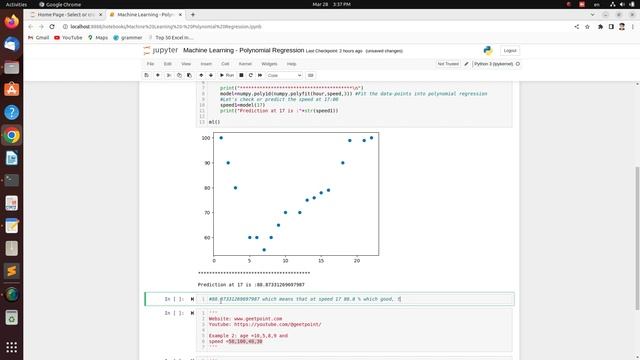Image resolution: width=640 pixels, height=360 pixels.
Task: Share this page icon in address bar
Action: pos(577,27)
